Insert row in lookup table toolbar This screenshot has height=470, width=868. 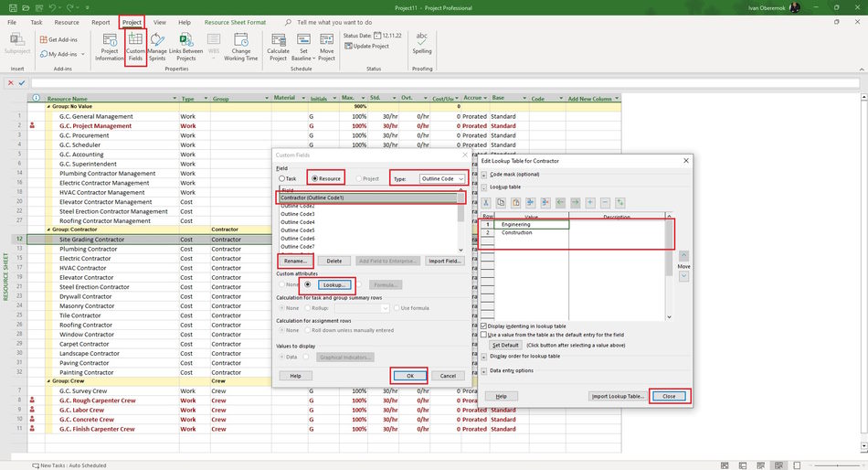click(x=530, y=203)
